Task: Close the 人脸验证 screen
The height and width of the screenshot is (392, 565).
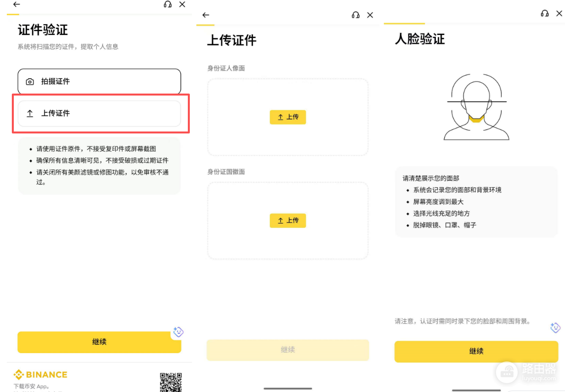Action: [559, 14]
